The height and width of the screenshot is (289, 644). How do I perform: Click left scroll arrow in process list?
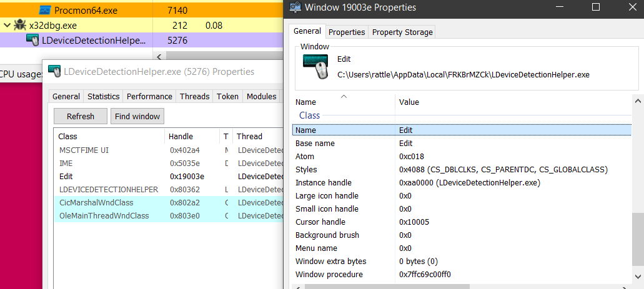pyautogui.click(x=159, y=56)
